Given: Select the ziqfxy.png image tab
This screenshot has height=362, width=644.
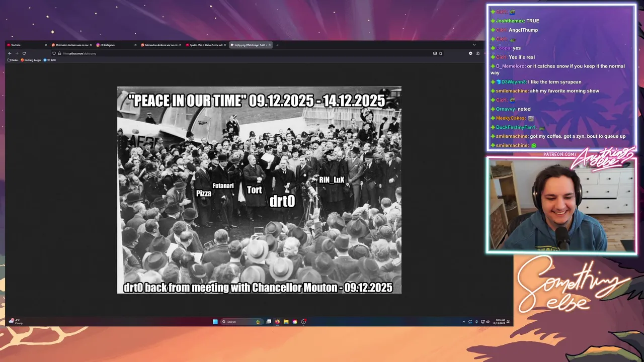Looking at the screenshot, I should coord(250,45).
